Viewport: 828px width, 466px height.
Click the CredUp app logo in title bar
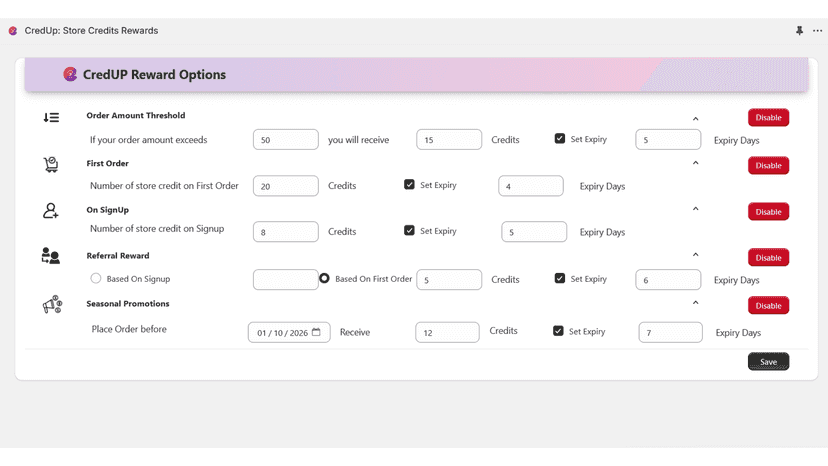pos(13,31)
